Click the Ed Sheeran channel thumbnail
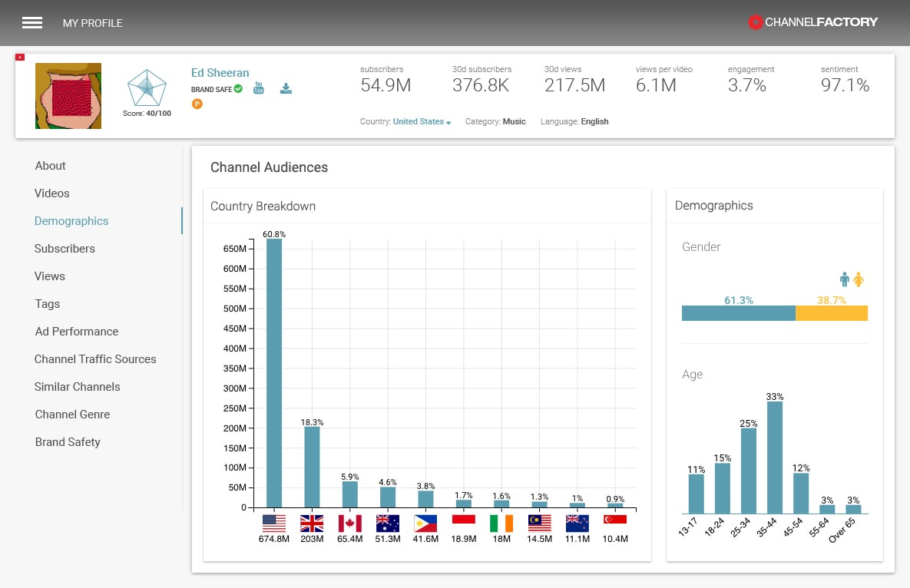The width and height of the screenshot is (910, 588). [68, 96]
